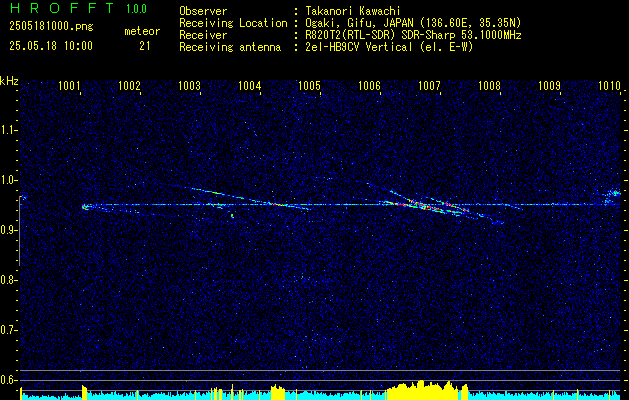
Task: Click the date stamp 25.05.18 10:00
Action: pos(51,46)
